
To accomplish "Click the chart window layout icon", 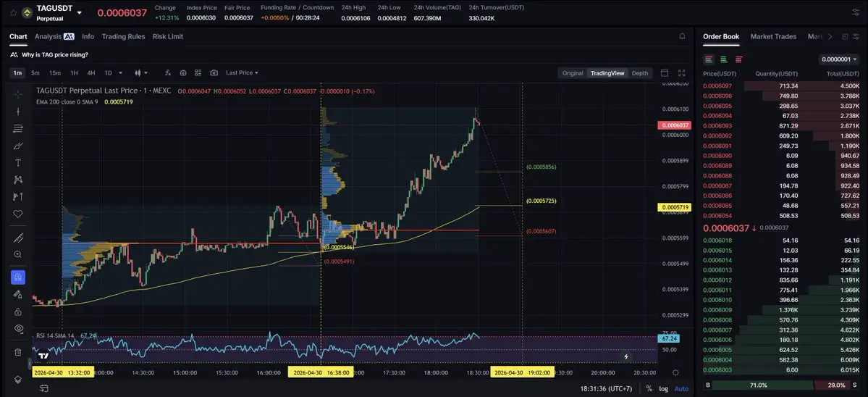I will (x=665, y=73).
